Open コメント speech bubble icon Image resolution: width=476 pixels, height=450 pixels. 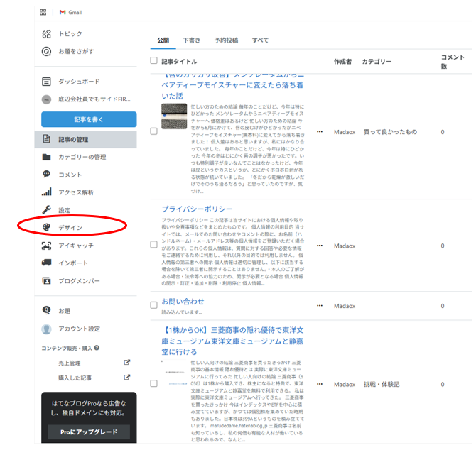pyautogui.click(x=46, y=174)
